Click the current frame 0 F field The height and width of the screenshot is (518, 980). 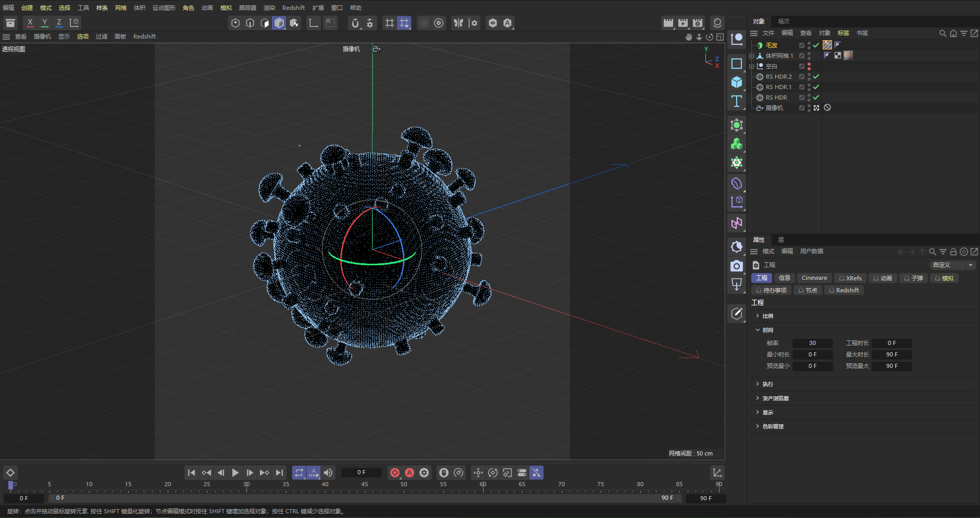tap(362, 473)
